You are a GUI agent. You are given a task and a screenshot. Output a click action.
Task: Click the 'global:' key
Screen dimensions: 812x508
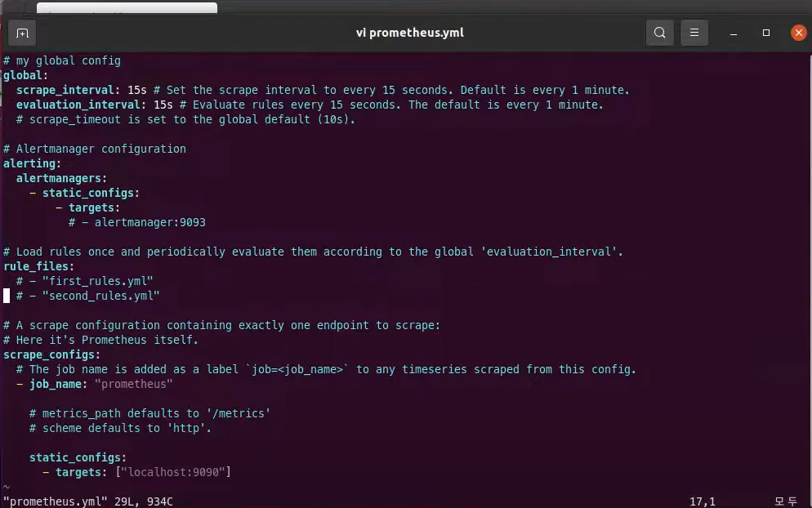26,76
